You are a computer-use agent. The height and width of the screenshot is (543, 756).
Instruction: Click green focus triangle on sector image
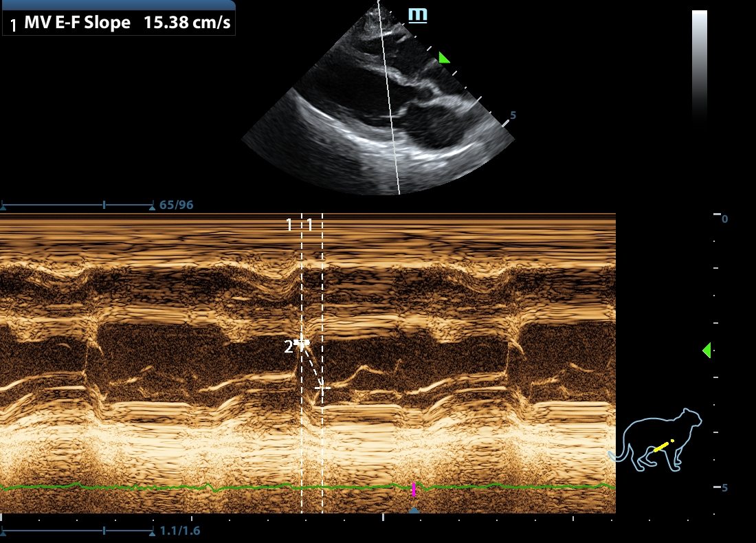[x=444, y=58]
